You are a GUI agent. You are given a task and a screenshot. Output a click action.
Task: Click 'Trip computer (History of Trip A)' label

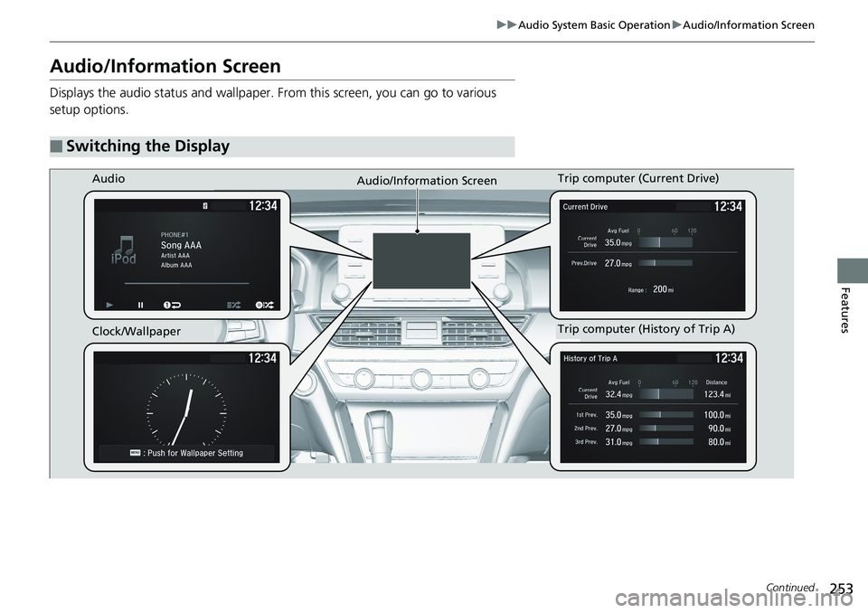[646, 329]
